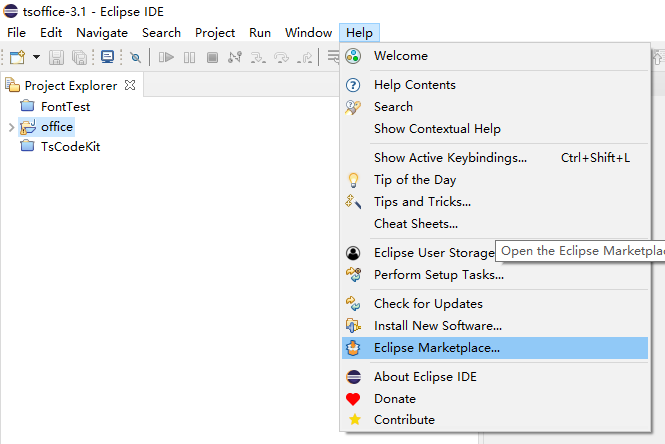Open the Navigate menu
The height and width of the screenshot is (444, 665).
102,33
